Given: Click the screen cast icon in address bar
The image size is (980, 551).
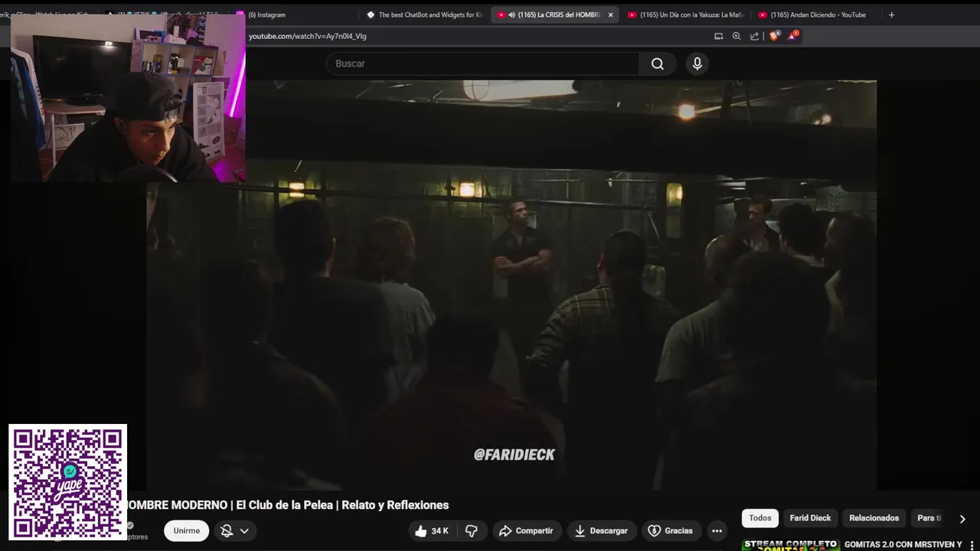Looking at the screenshot, I should coord(718,36).
